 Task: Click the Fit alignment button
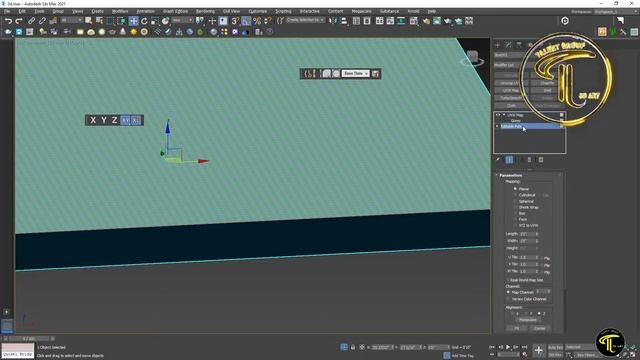point(516,328)
